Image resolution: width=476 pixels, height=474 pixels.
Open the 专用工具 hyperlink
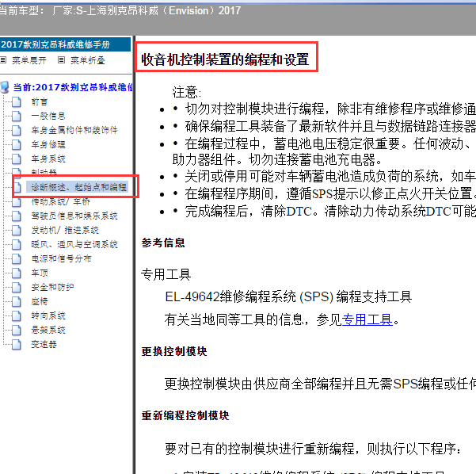367,320
